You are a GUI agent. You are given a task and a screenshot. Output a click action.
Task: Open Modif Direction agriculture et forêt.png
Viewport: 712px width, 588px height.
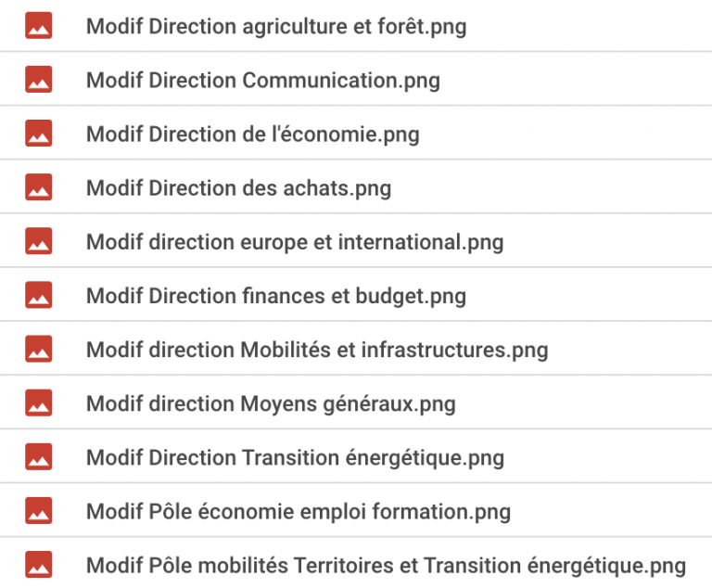point(275,27)
